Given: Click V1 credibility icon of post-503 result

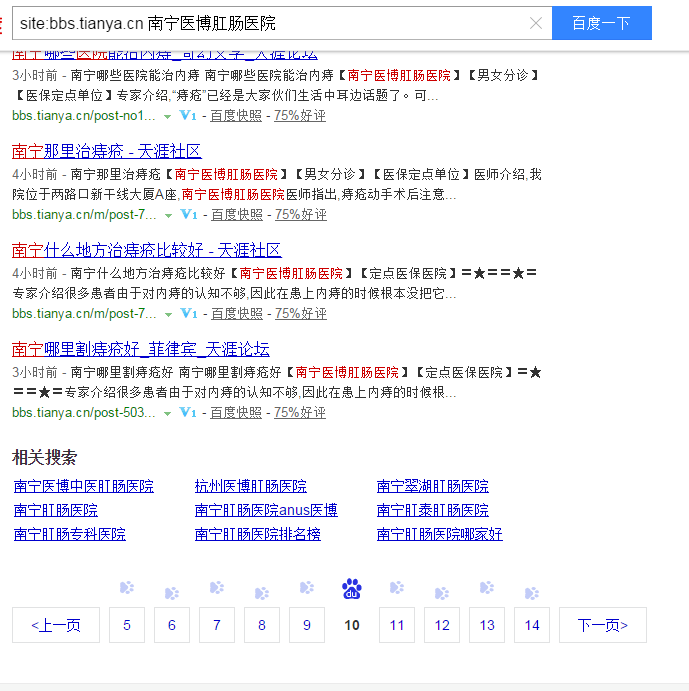Looking at the screenshot, I should (x=188, y=412).
